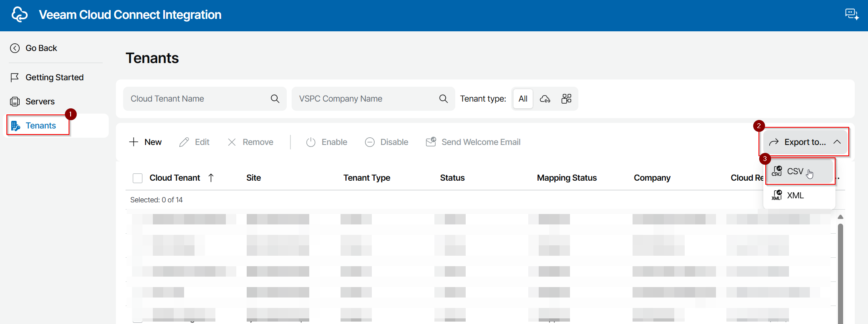
Task: Filter tenant type by cloud icon
Action: (x=545, y=99)
